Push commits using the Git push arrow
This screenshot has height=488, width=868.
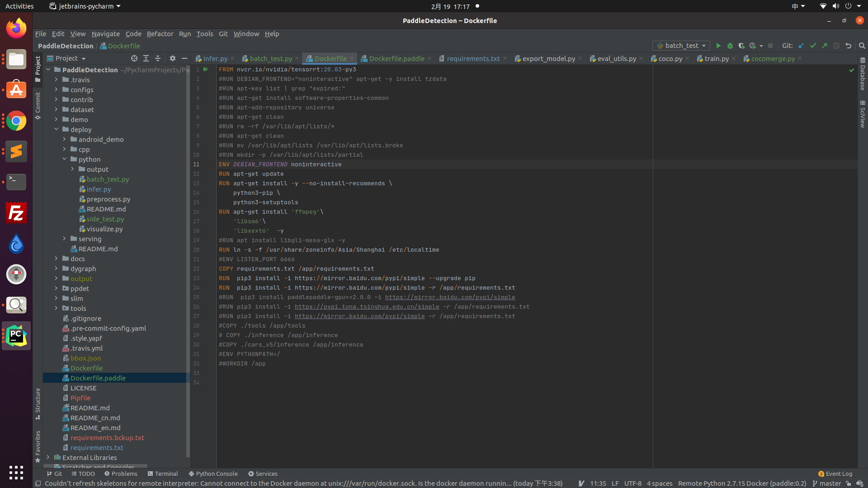click(x=824, y=46)
